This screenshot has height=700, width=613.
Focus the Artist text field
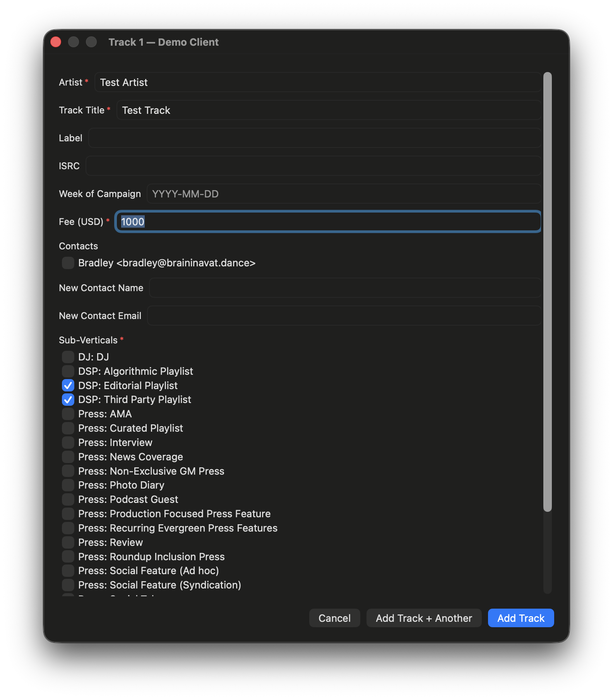click(318, 82)
